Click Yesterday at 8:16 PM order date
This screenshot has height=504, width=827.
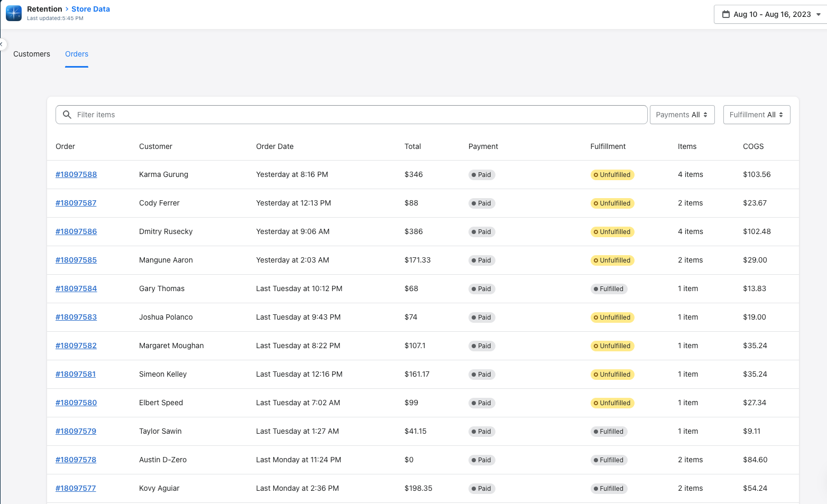coord(292,174)
